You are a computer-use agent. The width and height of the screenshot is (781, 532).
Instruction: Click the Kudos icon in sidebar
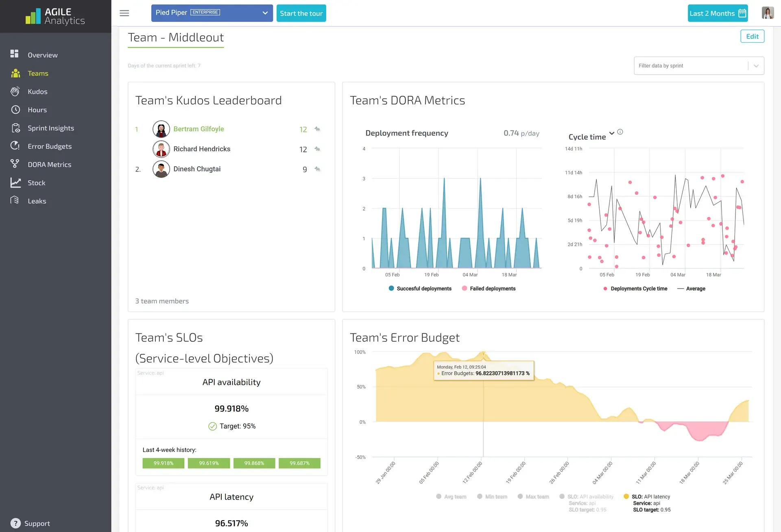[x=15, y=91]
